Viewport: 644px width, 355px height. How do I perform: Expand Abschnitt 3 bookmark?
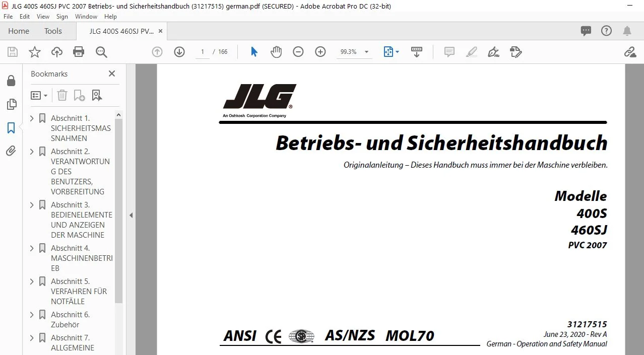tap(32, 205)
